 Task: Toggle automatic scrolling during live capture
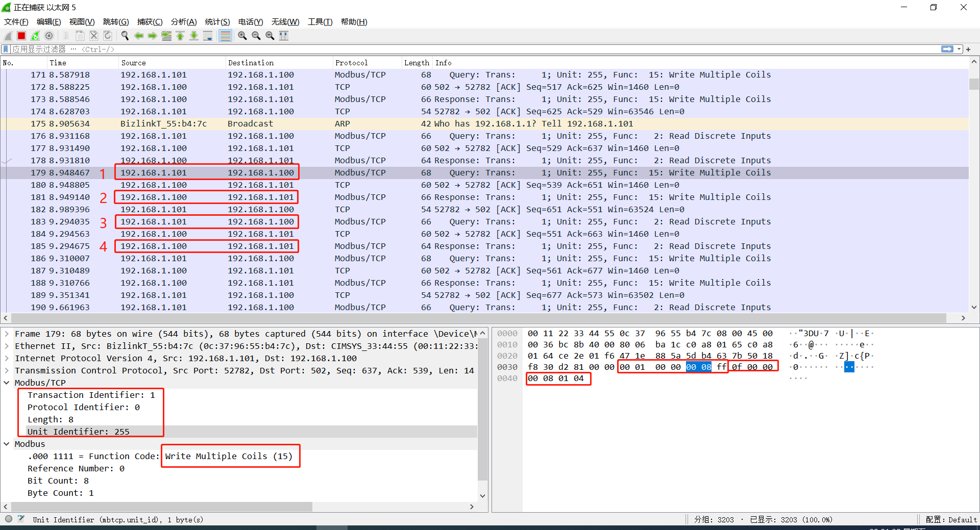(208, 35)
